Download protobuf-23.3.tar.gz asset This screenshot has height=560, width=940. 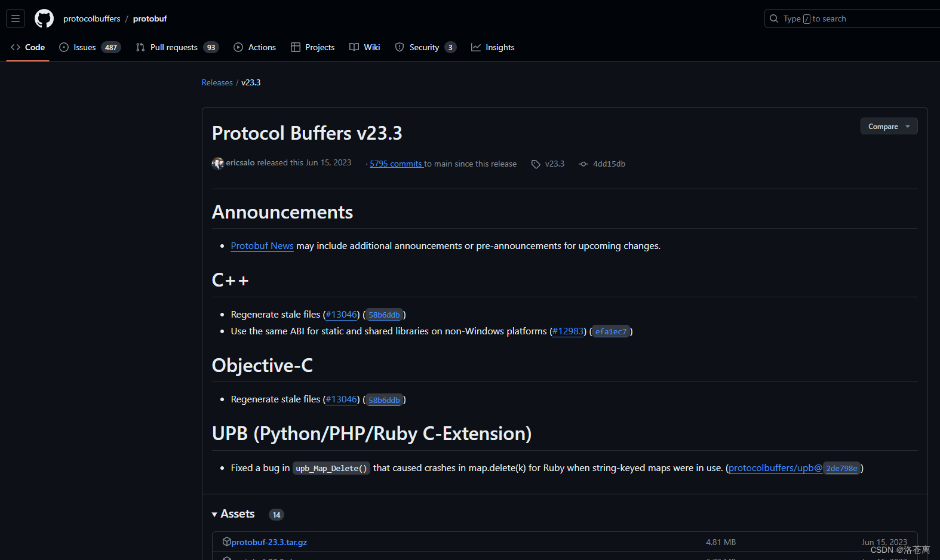[269, 542]
